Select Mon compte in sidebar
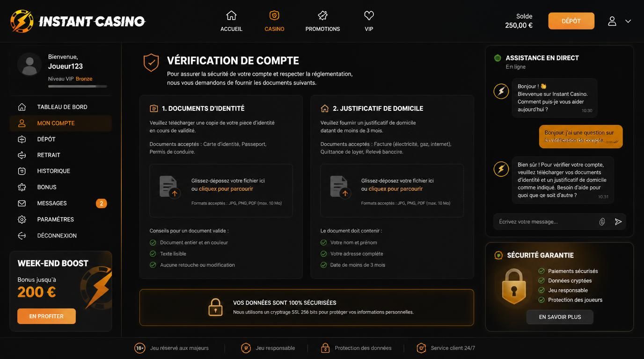Screen dimensions: 644x359 pos(60,123)
